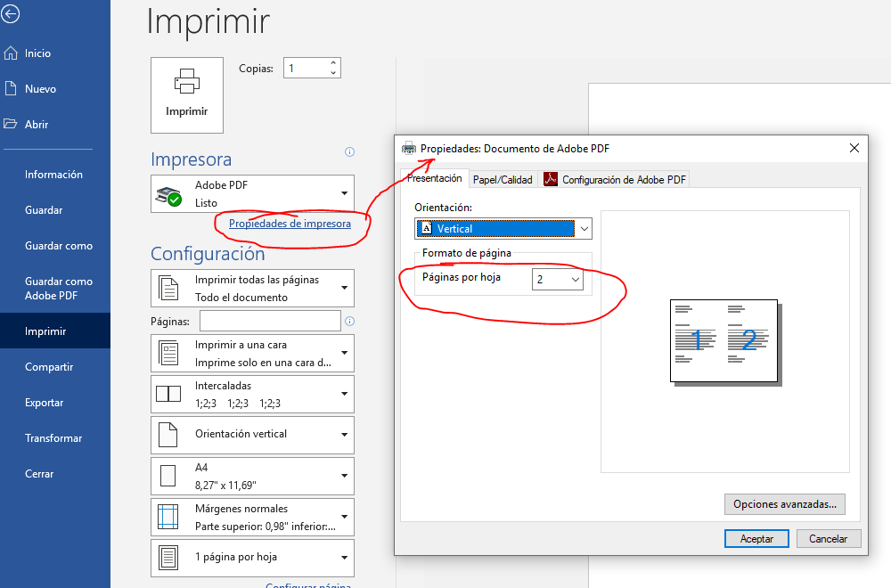The height and width of the screenshot is (588, 891).
Task: Open the A4 paper size dropdown
Action: [252, 476]
